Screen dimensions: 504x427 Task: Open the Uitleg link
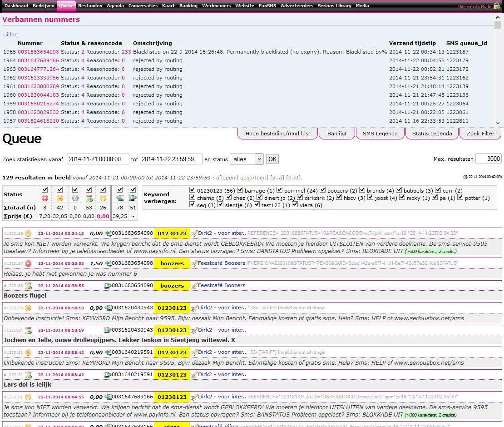pyautogui.click(x=10, y=35)
